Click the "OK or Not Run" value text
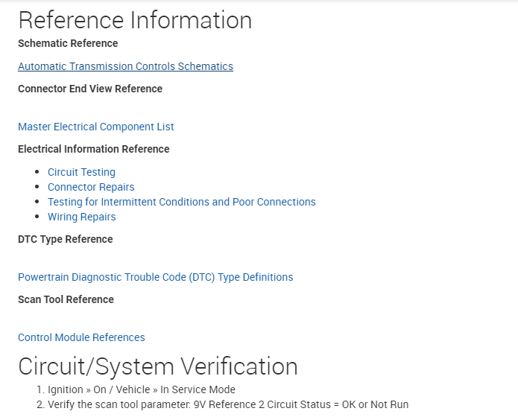 coord(374,404)
